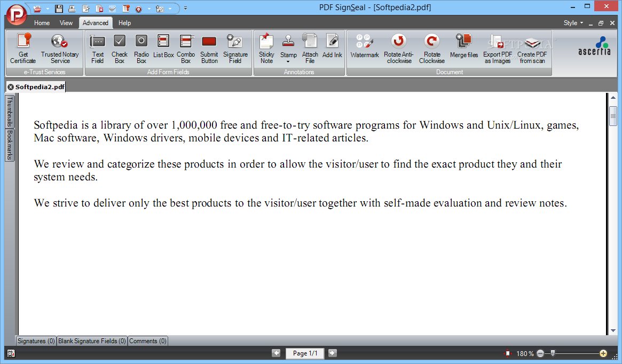
Task: Switch to the Home ribbon tab
Action: [x=42, y=23]
